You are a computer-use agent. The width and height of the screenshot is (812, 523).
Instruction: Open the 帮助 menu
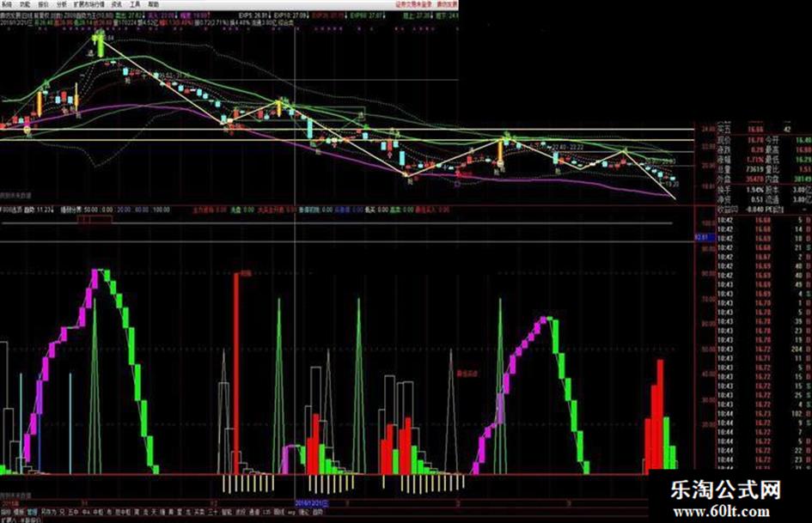coord(153,4)
